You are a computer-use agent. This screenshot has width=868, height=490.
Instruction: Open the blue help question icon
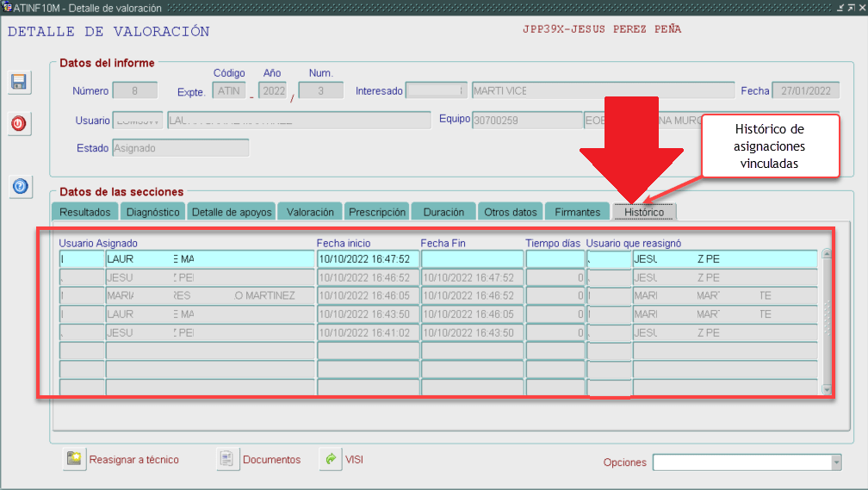(20, 186)
